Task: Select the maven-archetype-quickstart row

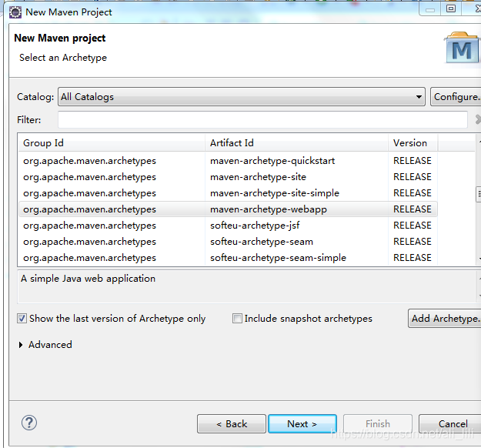Action: point(228,161)
